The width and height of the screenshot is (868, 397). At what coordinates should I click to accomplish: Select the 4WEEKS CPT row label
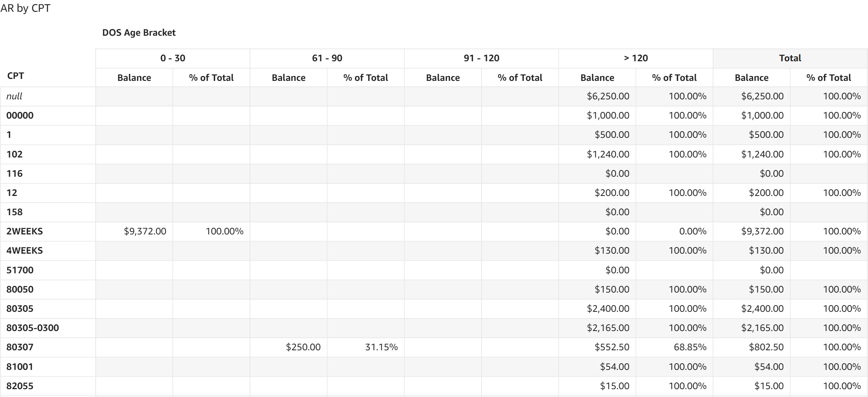(25, 251)
